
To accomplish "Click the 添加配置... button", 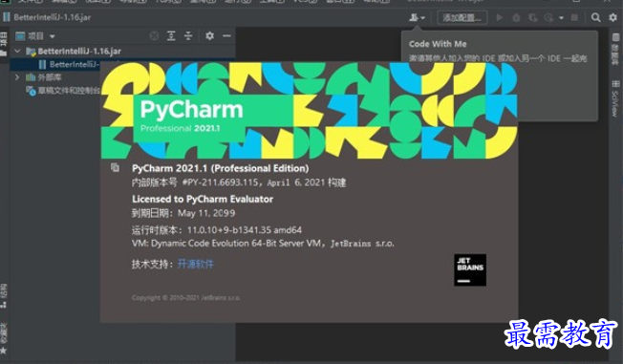I will [x=462, y=18].
